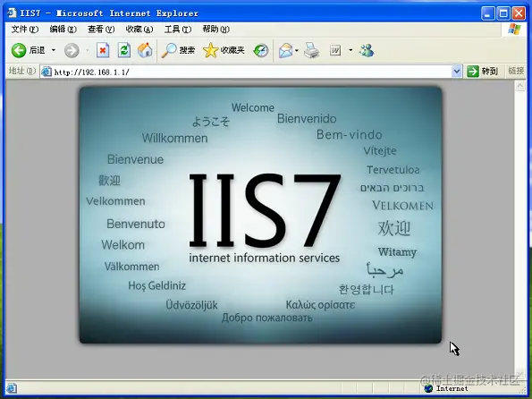Open the 编辑 (Edit) menu
532x399 pixels.
click(63, 30)
